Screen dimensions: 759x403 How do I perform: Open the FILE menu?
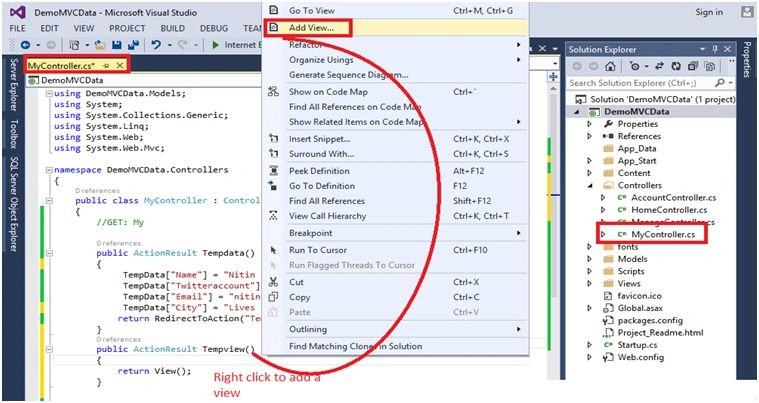pos(17,29)
